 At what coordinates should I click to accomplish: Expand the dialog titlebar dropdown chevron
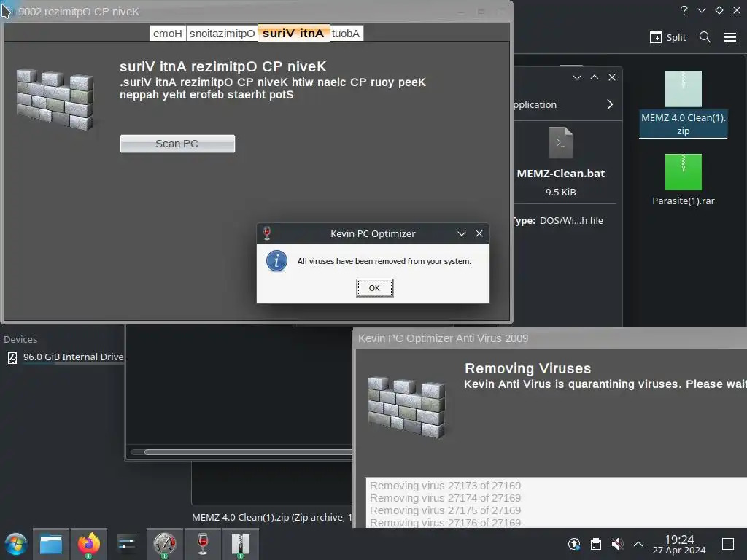coord(461,233)
